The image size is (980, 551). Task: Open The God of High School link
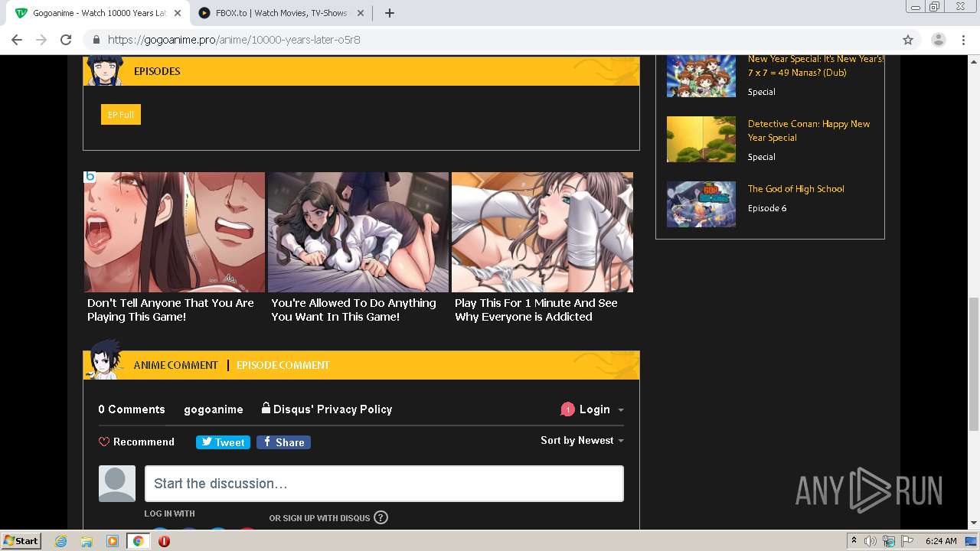796,189
